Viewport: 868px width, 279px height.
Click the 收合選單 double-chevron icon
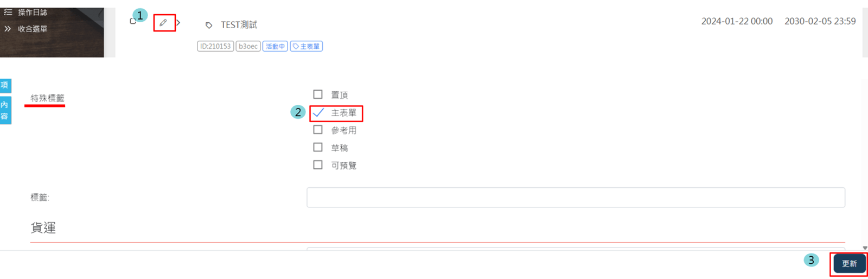[x=8, y=29]
